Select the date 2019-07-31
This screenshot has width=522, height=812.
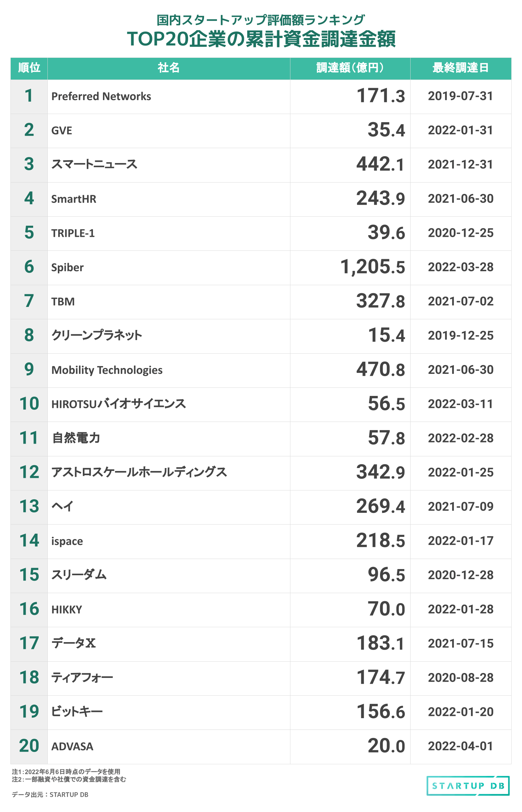460,96
